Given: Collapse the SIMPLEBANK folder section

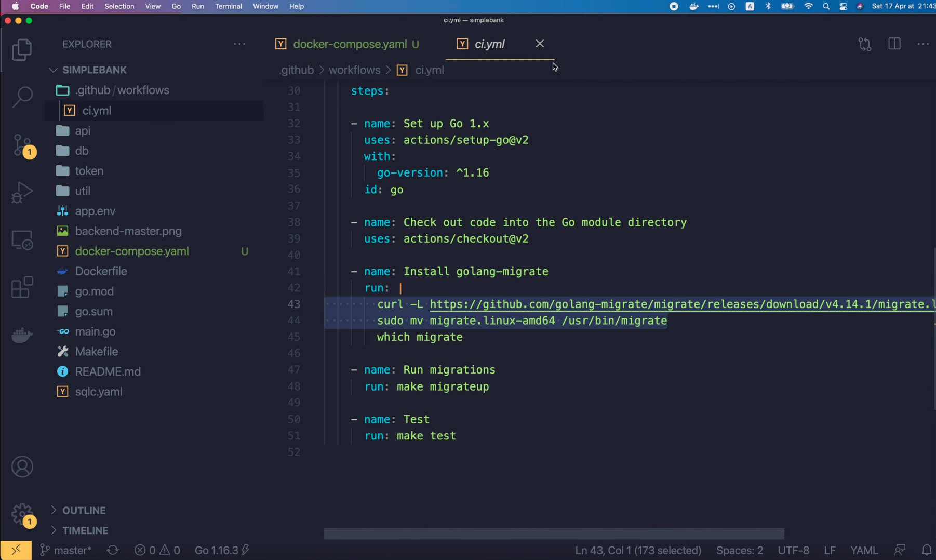Looking at the screenshot, I should tap(94, 70).
